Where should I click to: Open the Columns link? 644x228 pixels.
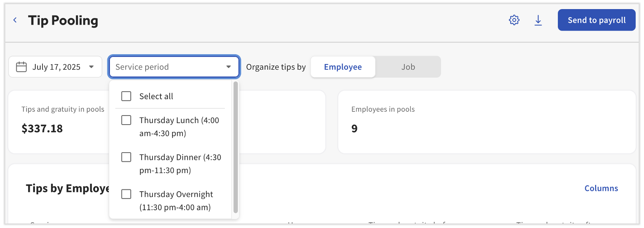pos(601,188)
